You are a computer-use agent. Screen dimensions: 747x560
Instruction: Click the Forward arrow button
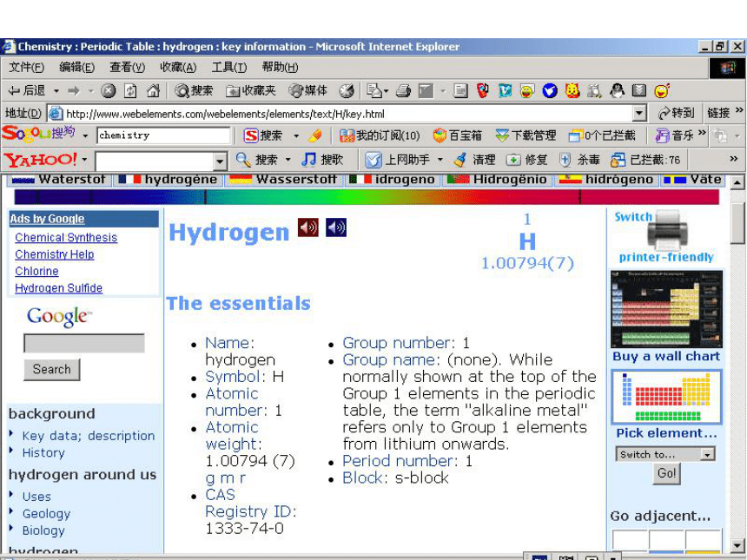tap(74, 90)
